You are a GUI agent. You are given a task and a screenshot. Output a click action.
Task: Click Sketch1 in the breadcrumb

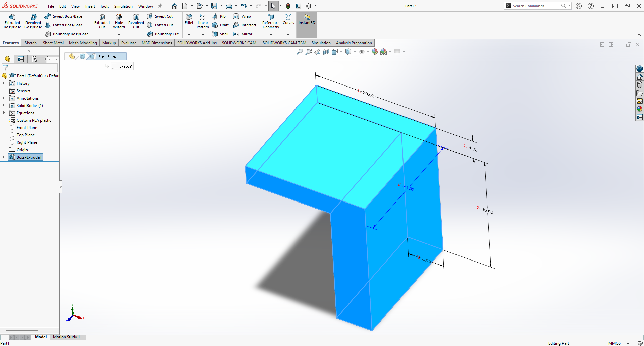(123, 66)
